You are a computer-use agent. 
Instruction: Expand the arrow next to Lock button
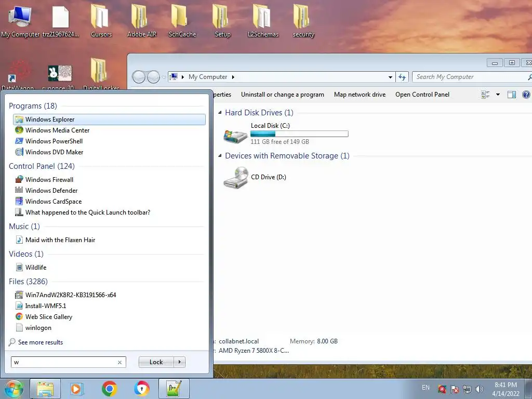tap(179, 362)
